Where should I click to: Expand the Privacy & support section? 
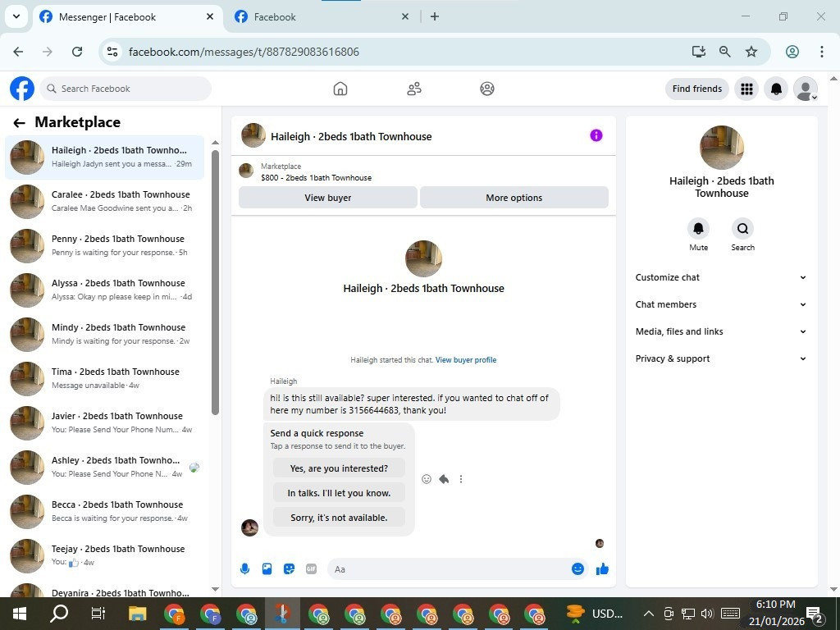tap(721, 358)
